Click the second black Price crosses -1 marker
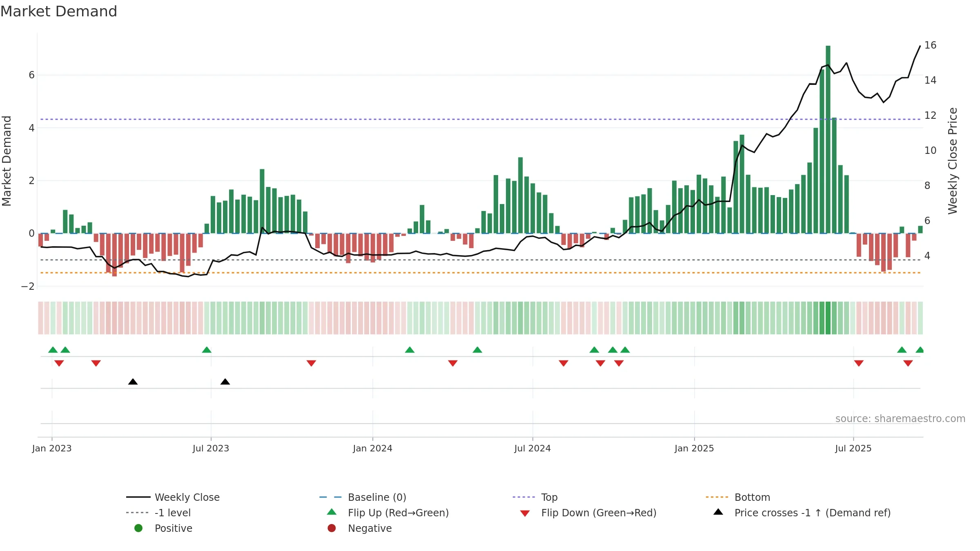 [225, 382]
